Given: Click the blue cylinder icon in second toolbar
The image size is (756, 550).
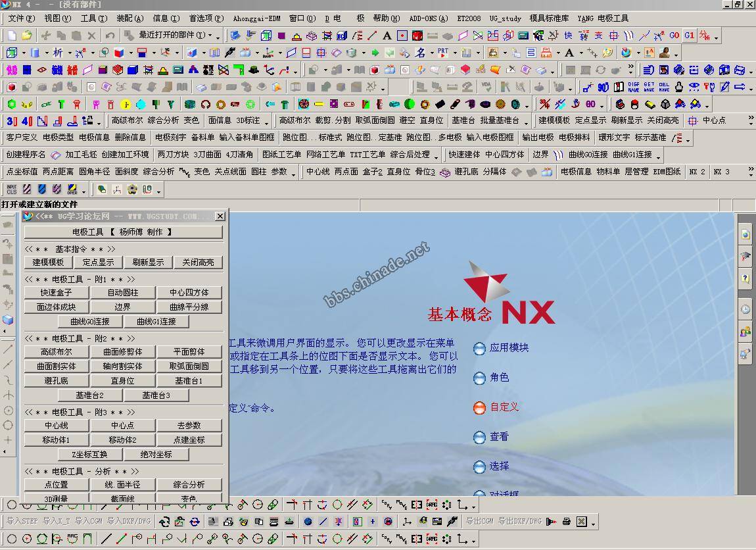Looking at the screenshot, I should tap(35, 53).
